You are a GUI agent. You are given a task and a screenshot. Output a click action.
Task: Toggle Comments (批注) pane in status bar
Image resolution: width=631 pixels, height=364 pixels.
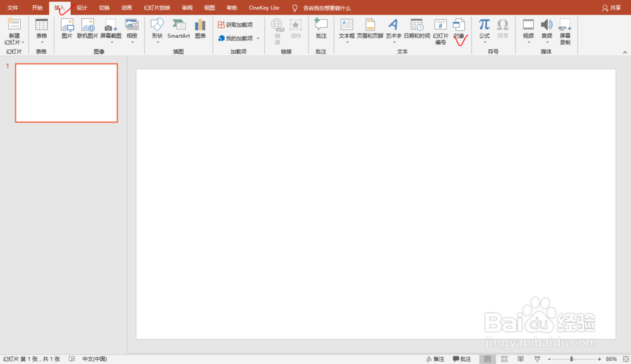pos(462,359)
